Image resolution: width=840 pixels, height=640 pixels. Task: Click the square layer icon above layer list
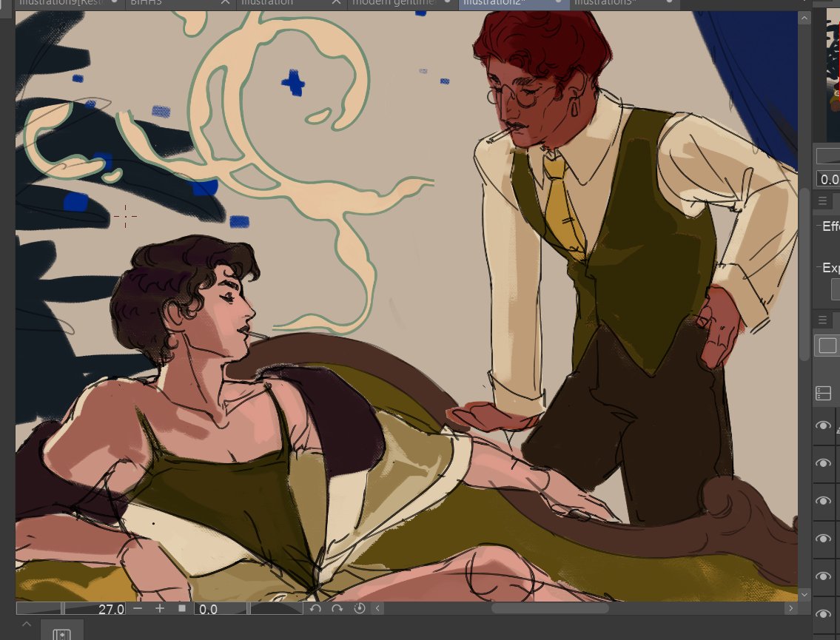827,346
